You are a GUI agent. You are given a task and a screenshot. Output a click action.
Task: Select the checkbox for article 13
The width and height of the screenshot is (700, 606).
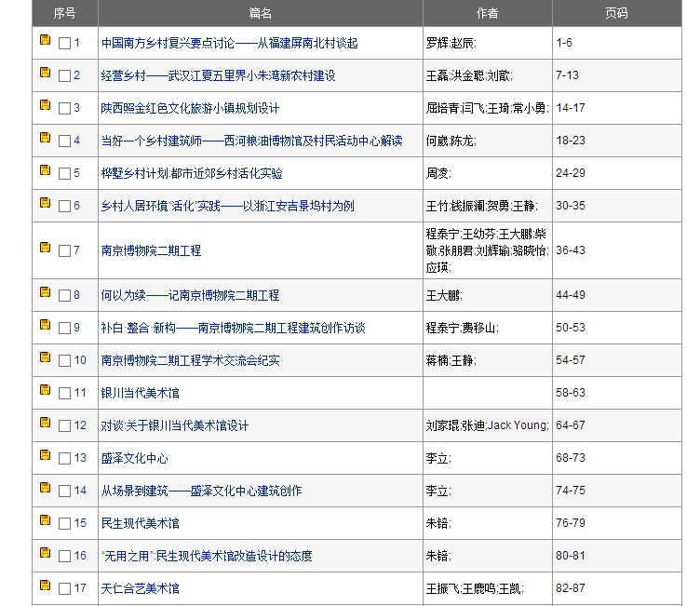tap(65, 459)
